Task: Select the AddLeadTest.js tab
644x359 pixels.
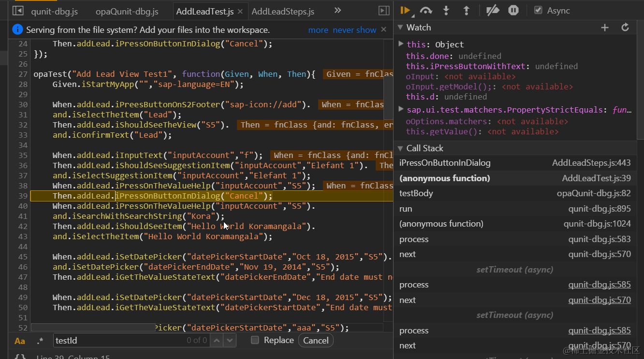Action: (205, 12)
